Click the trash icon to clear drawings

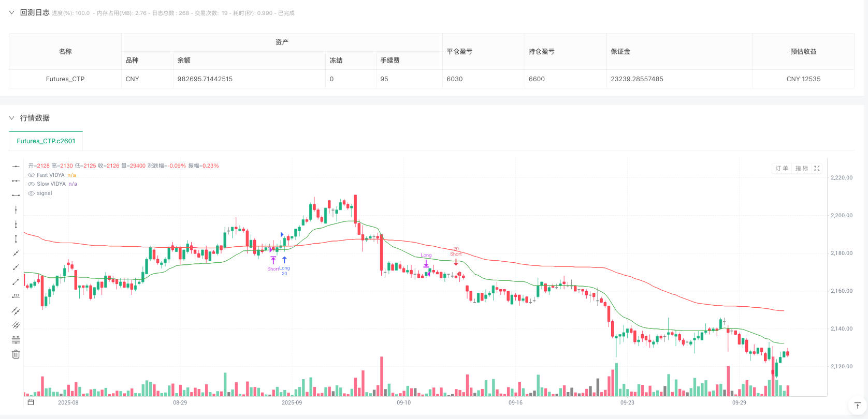point(16,354)
